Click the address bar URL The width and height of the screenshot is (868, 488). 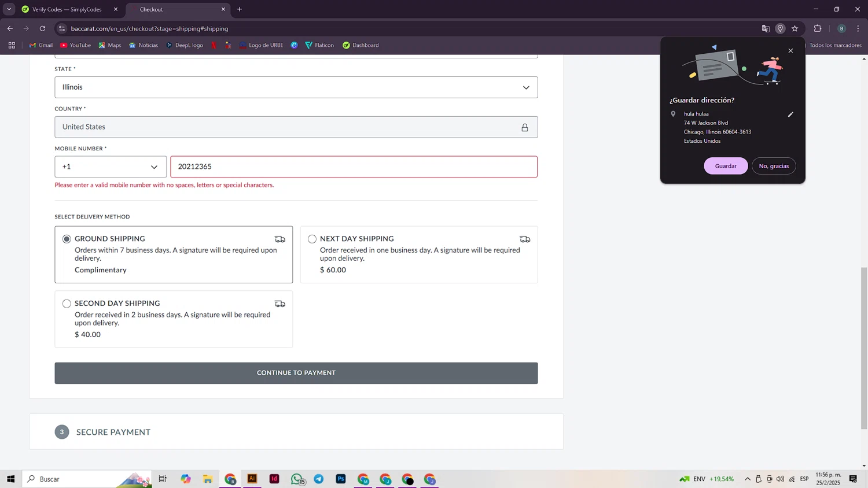click(x=149, y=28)
